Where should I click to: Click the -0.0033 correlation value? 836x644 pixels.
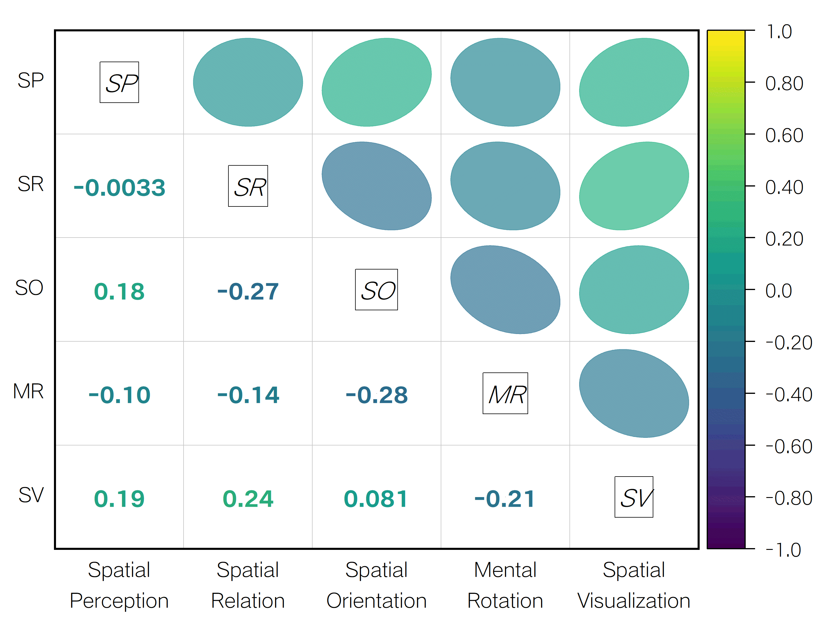click(x=119, y=188)
